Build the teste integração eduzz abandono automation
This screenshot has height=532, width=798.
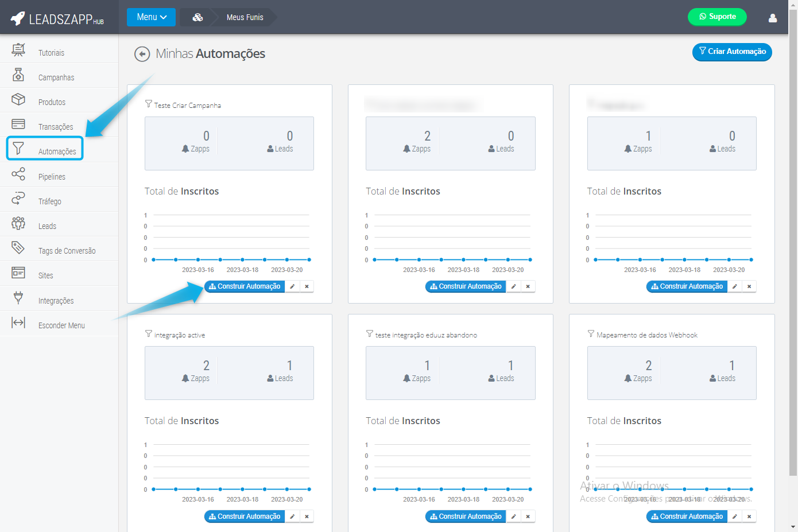pyautogui.click(x=466, y=517)
